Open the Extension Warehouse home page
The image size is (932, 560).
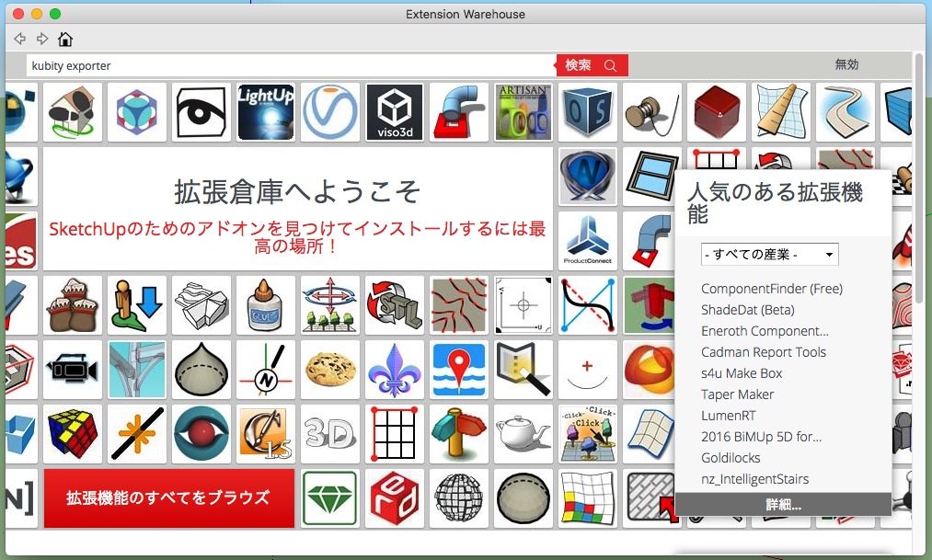tap(64, 40)
